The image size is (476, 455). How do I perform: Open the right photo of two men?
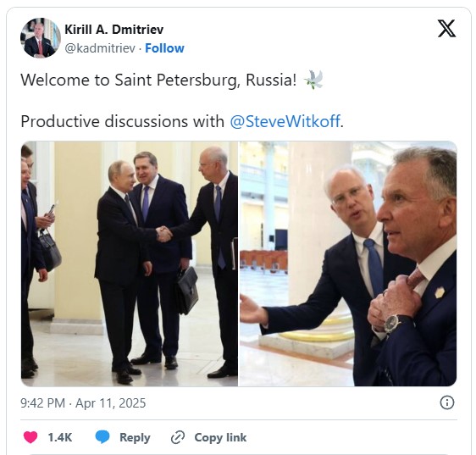[348, 264]
